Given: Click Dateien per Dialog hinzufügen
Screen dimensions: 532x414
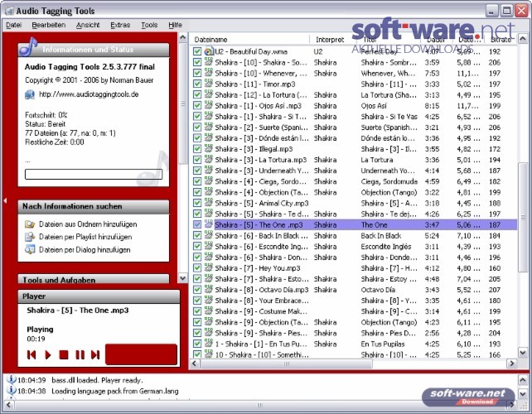Looking at the screenshot, I should tap(85, 249).
